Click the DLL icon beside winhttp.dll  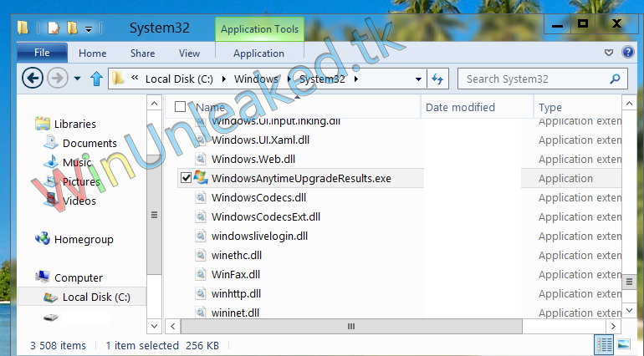coord(201,293)
